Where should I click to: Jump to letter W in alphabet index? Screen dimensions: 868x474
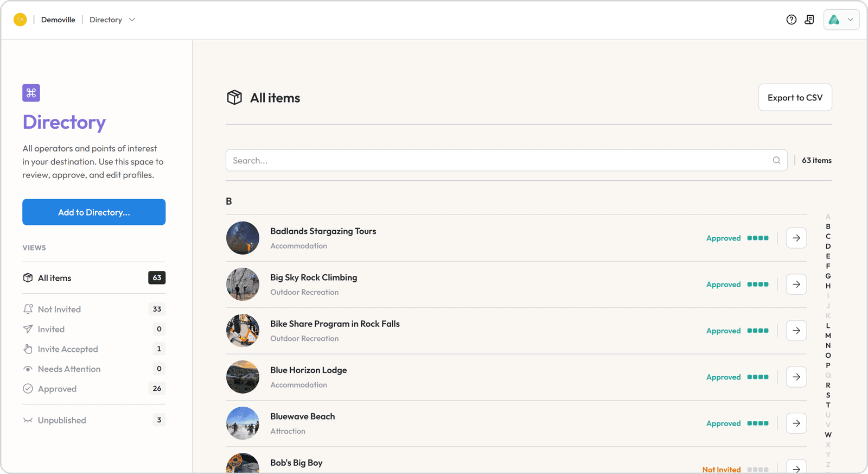coord(828,435)
